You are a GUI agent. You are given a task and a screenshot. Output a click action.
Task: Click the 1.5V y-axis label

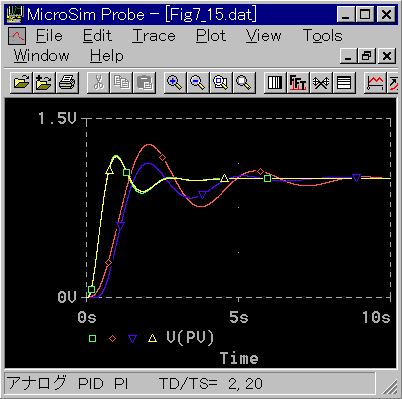(x=57, y=118)
